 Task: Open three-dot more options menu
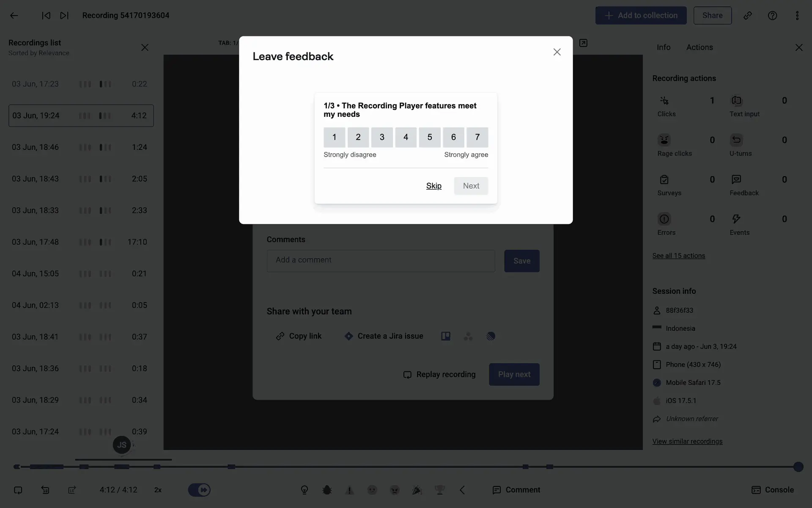coord(797,16)
